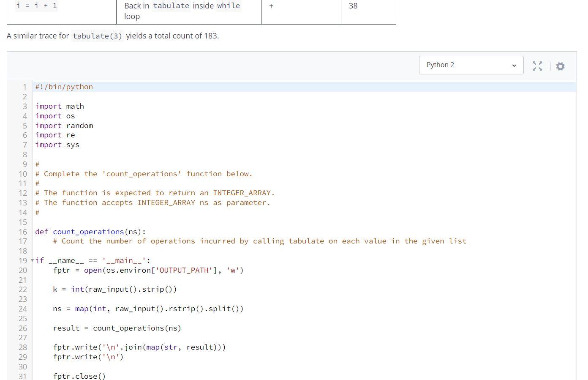Click the chevron inside the language selector

pyautogui.click(x=514, y=65)
